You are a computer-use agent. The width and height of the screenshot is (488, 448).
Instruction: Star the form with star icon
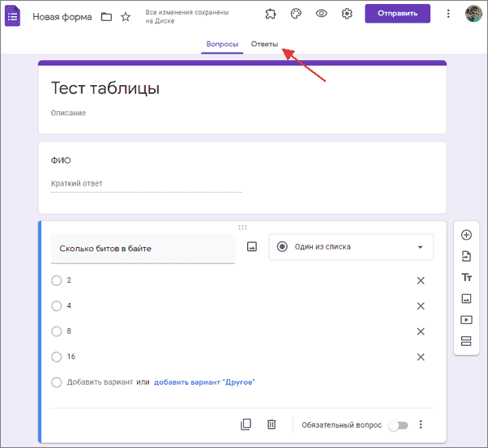pos(126,16)
